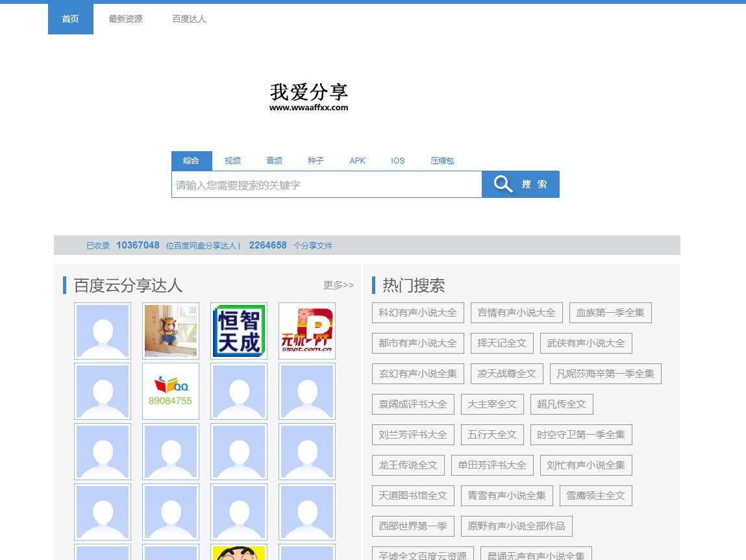Click the blue marker beside 热门搜索
This screenshot has height=560, width=746.
(x=373, y=286)
